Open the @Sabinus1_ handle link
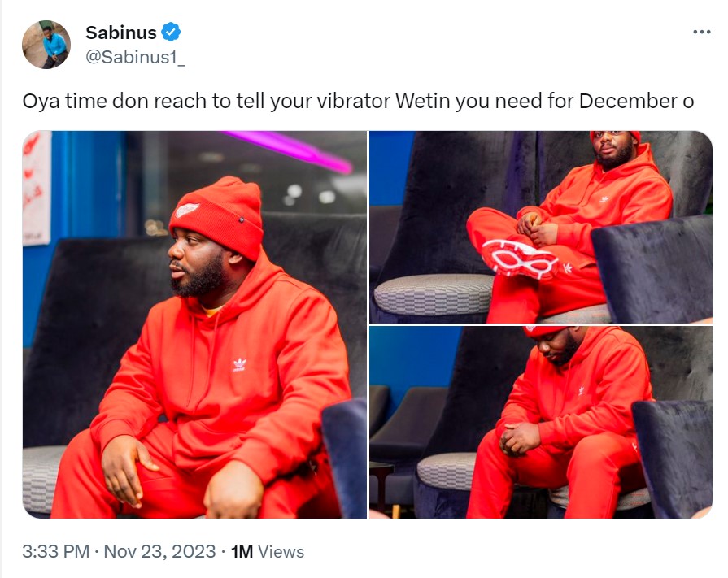This screenshot has width=728, height=578. [136, 57]
